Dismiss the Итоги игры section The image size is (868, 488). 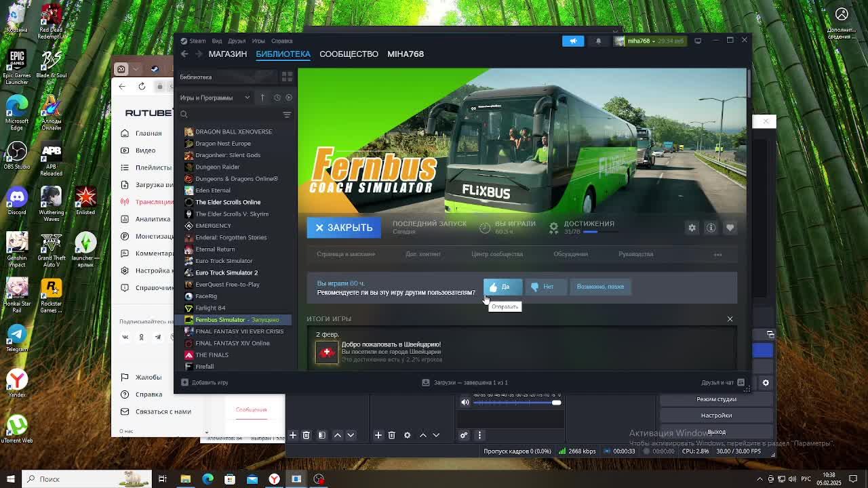[x=730, y=319]
